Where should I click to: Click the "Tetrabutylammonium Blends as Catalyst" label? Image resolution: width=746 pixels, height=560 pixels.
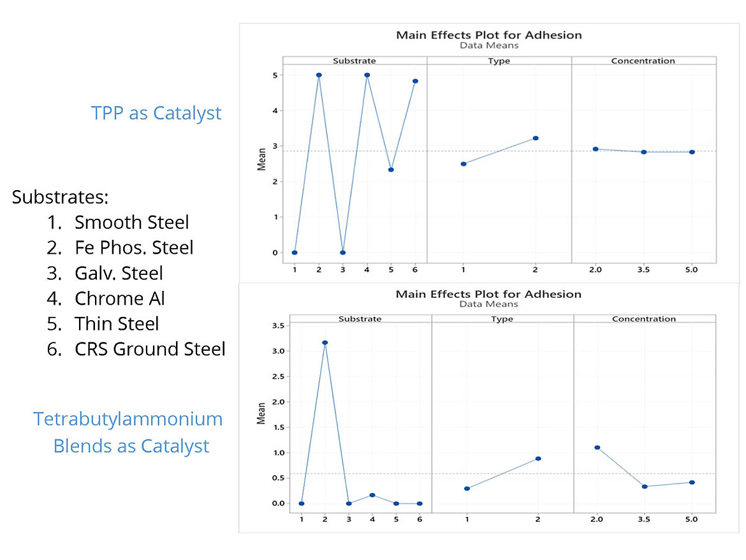coord(128,432)
